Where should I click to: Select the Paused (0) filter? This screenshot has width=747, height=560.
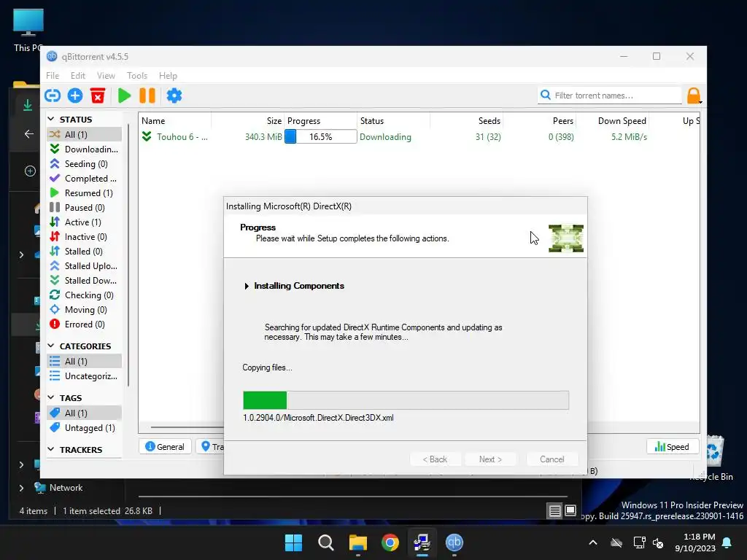(85, 208)
